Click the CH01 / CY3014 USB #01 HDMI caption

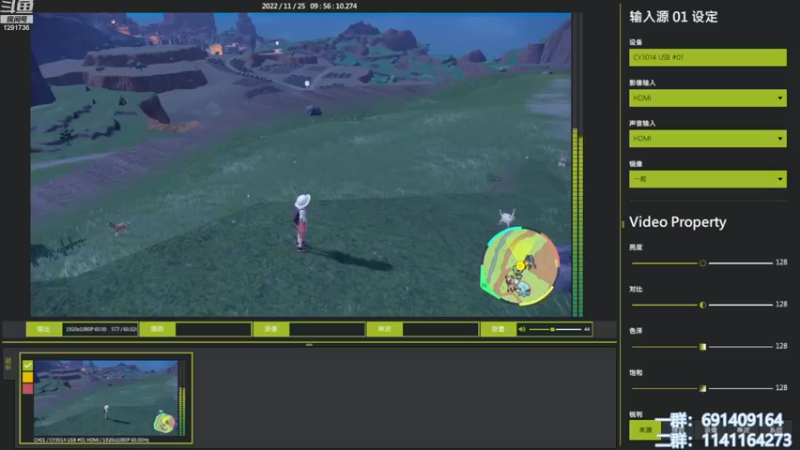coord(91,439)
